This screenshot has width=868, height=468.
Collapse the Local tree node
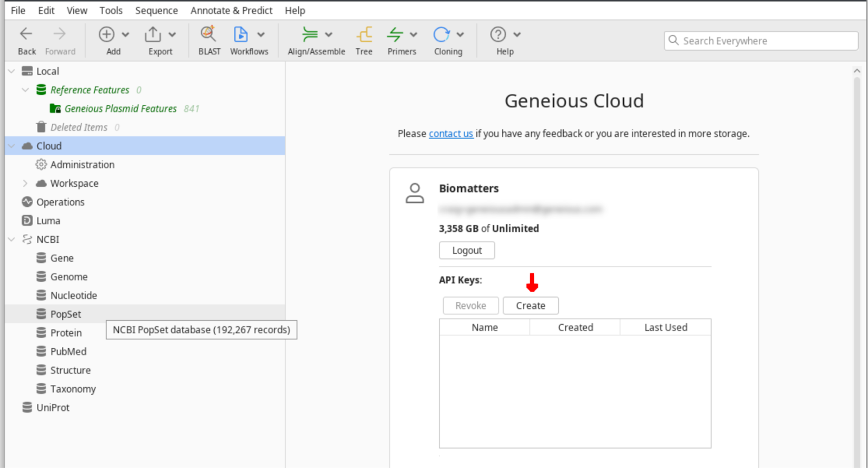(11, 71)
